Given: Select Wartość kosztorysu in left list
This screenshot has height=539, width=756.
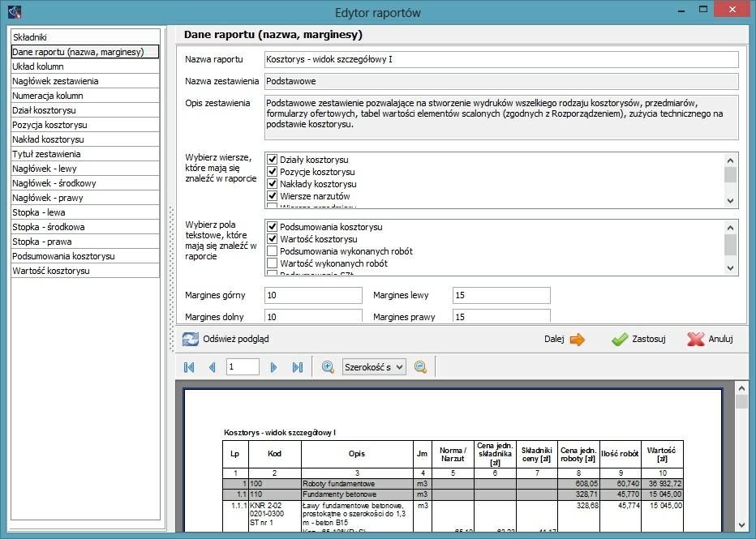Looking at the screenshot, I should point(85,271).
